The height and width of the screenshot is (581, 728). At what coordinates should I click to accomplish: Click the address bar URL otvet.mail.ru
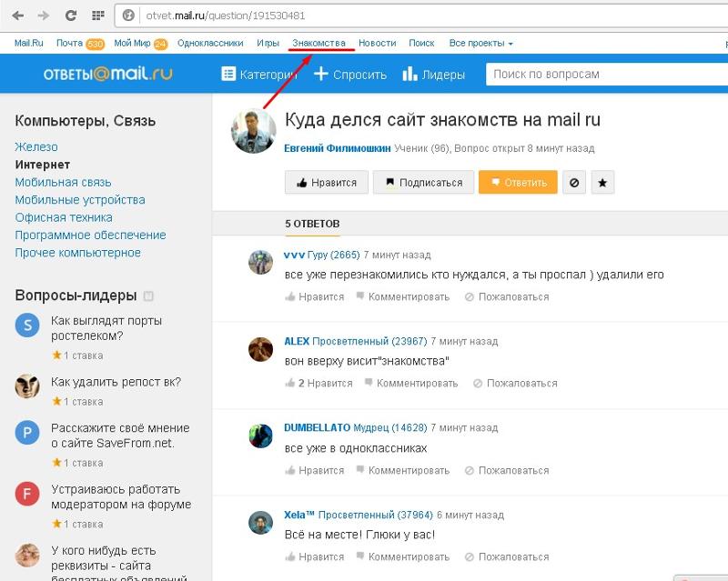pos(225,15)
